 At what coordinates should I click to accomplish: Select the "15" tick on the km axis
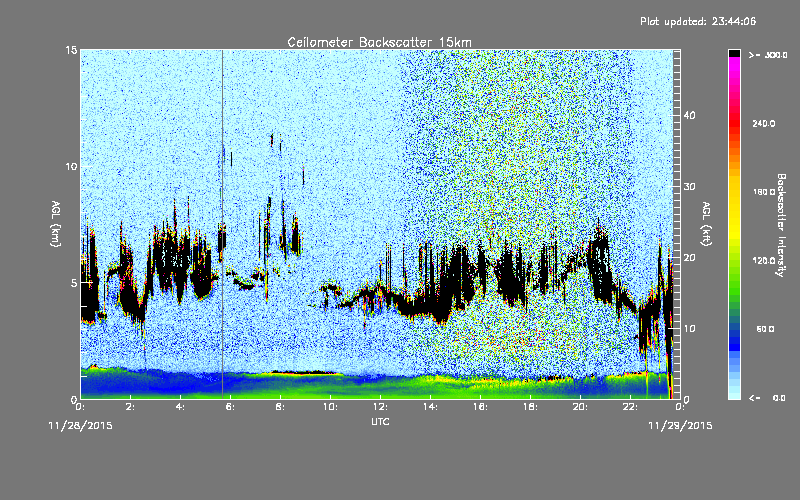tap(71, 50)
